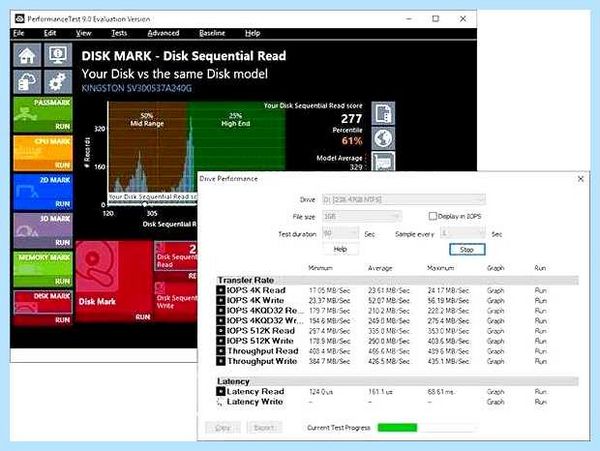The image size is (600, 451).
Task: Open Graph for Throughput Read row
Action: click(x=496, y=351)
